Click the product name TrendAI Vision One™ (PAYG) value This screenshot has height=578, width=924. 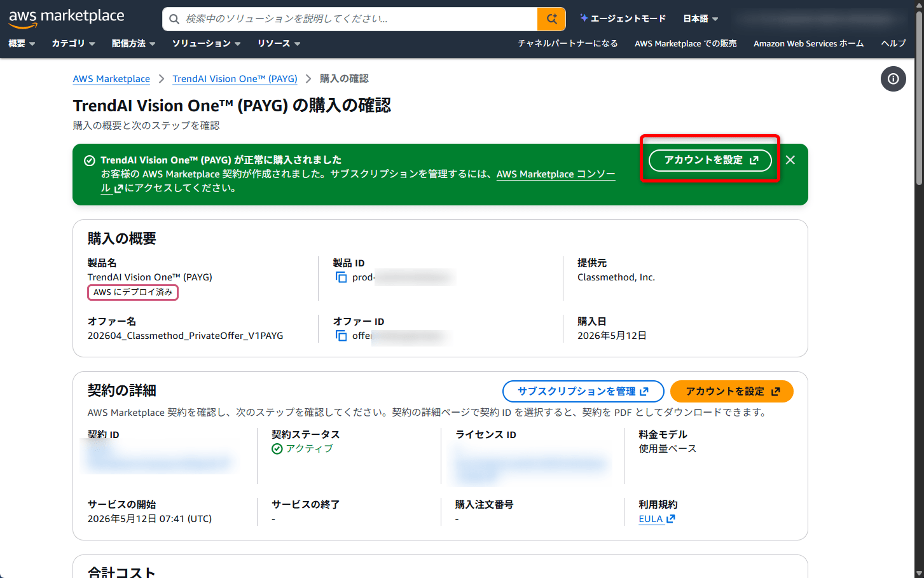150,277
